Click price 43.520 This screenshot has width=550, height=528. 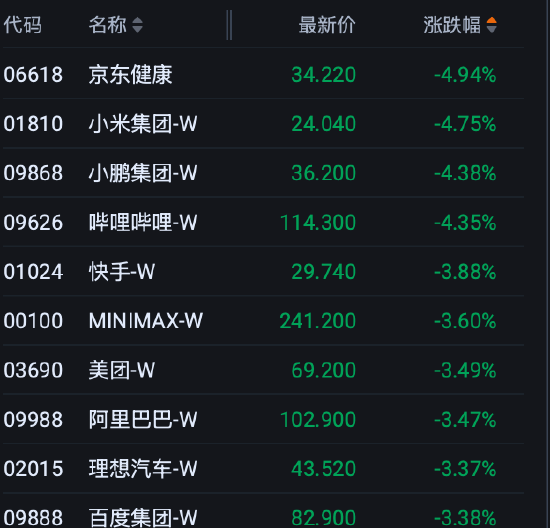click(323, 469)
